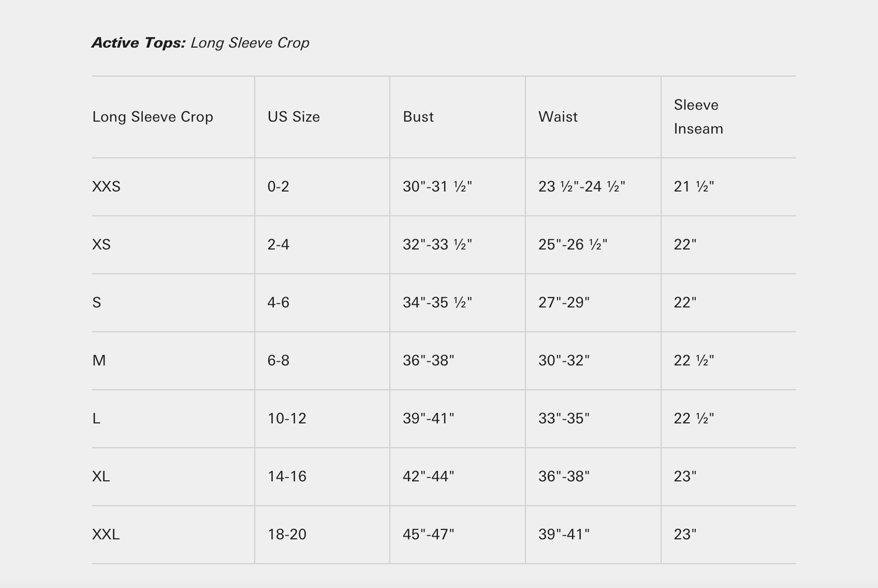Select the XXL size row label
The height and width of the screenshot is (588, 878).
(x=106, y=534)
